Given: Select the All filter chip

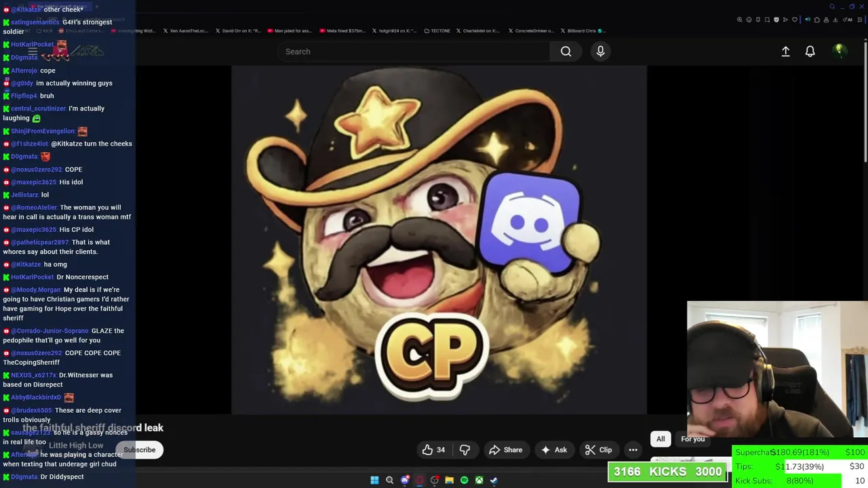Looking at the screenshot, I should (x=660, y=439).
